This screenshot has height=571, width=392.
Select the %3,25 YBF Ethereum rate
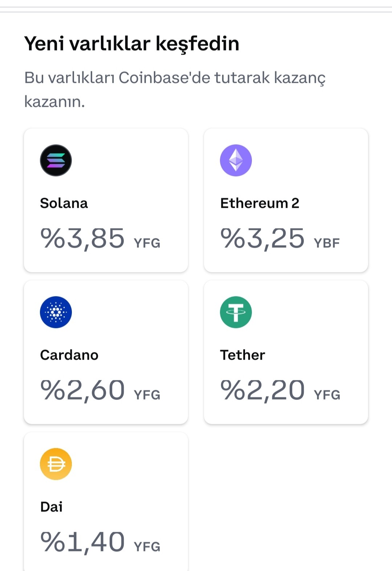click(280, 239)
